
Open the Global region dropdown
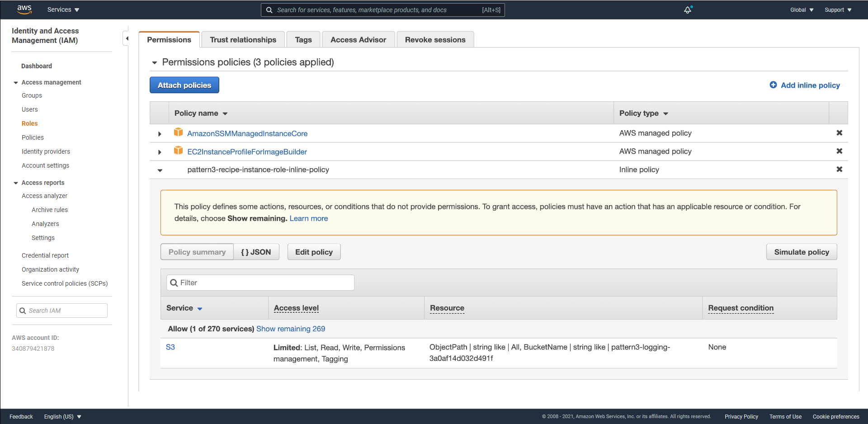(802, 10)
